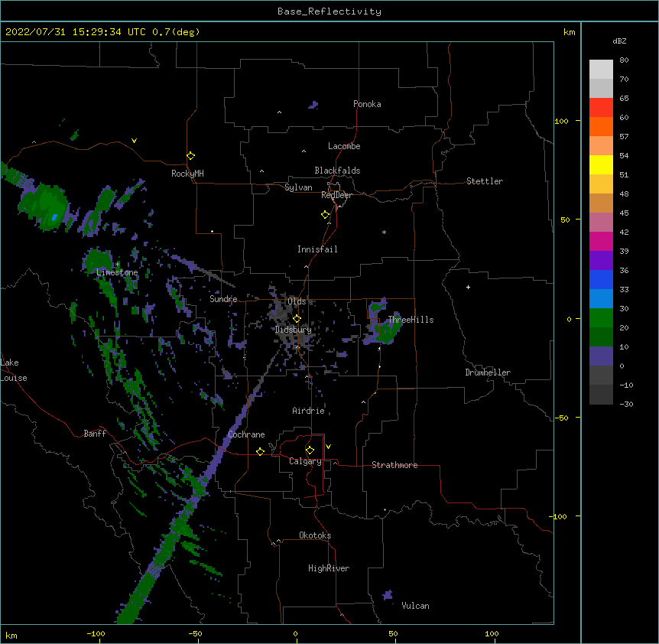Pick the red 60–65 dBZ legend swatch

[601, 108]
